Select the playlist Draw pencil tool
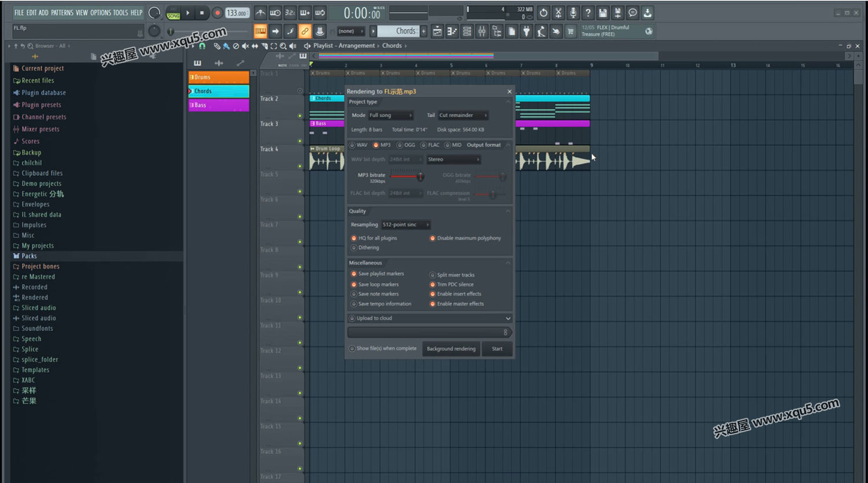The width and height of the screenshot is (868, 483). click(x=217, y=46)
